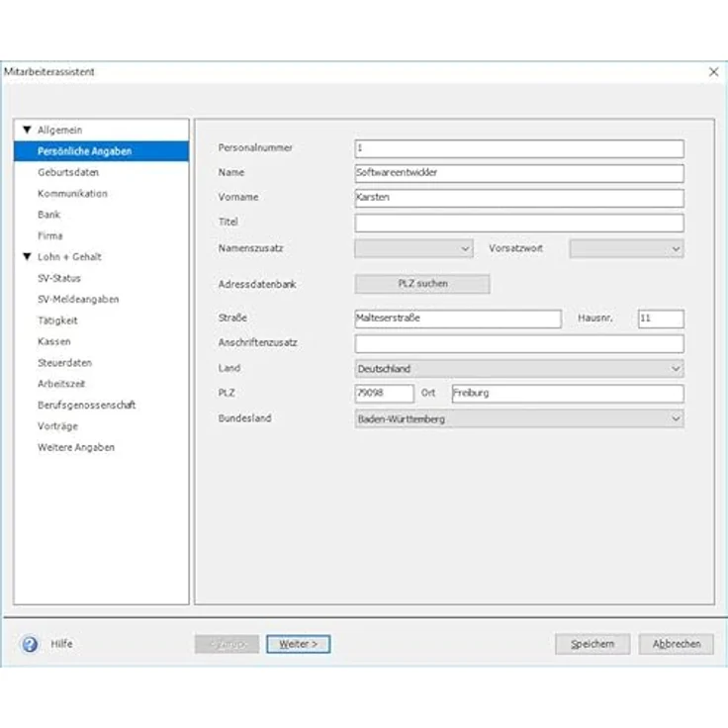728x728 pixels.
Task: Click the PLZ field showing 79098
Action: (x=384, y=394)
